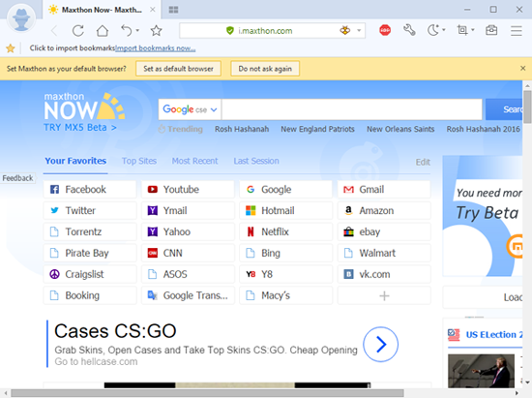Click the user avatar profile icon
Image resolution: width=532 pixels, height=398 pixels.
click(x=21, y=18)
